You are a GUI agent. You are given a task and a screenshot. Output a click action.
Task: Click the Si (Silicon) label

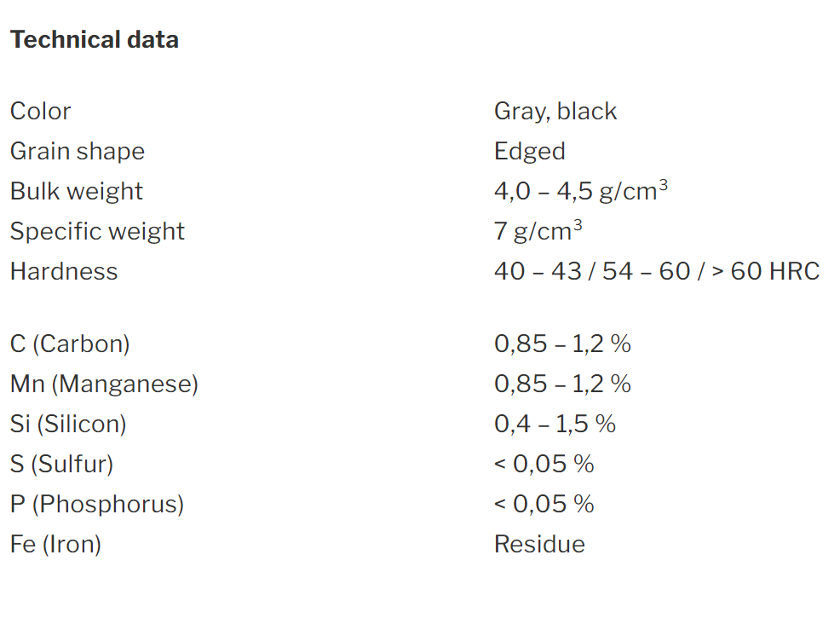(68, 424)
